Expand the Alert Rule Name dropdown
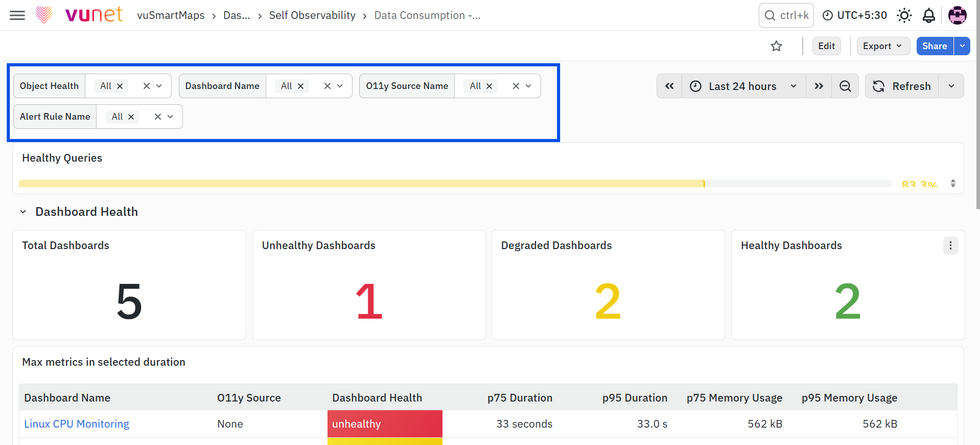The image size is (980, 445). [171, 117]
